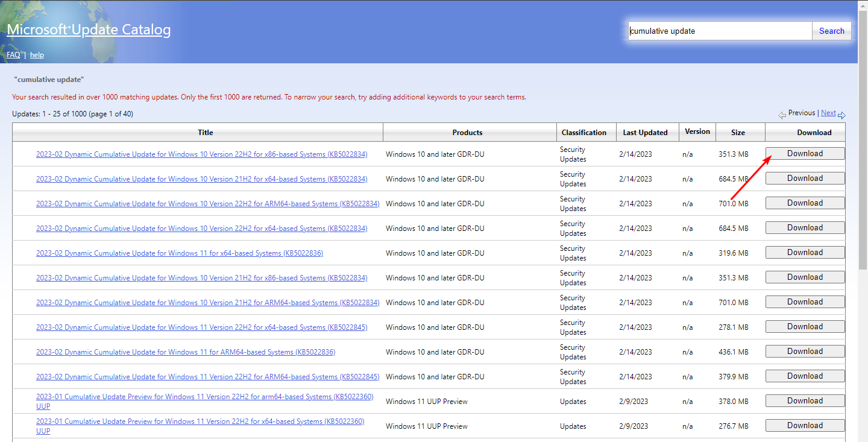Download the Windows 11 x64 KB5022836 update
The width and height of the screenshot is (868, 442).
805,253
